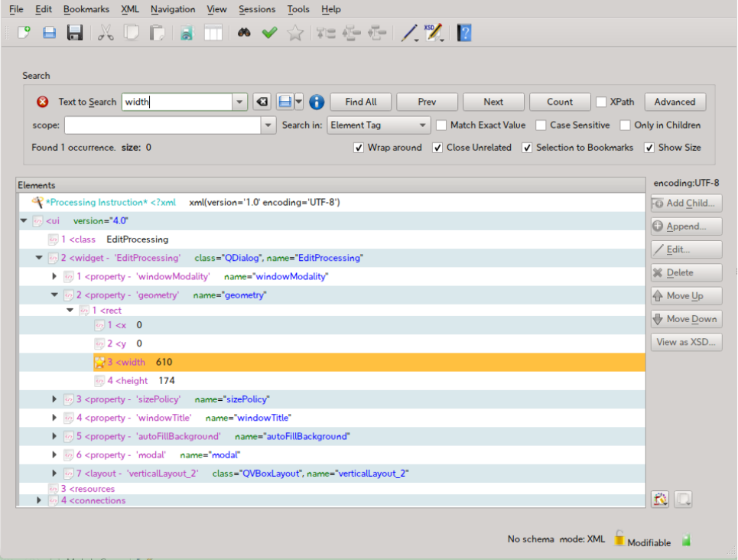Click the blue info icon in search
Screen dimensions: 738x560
point(317,103)
